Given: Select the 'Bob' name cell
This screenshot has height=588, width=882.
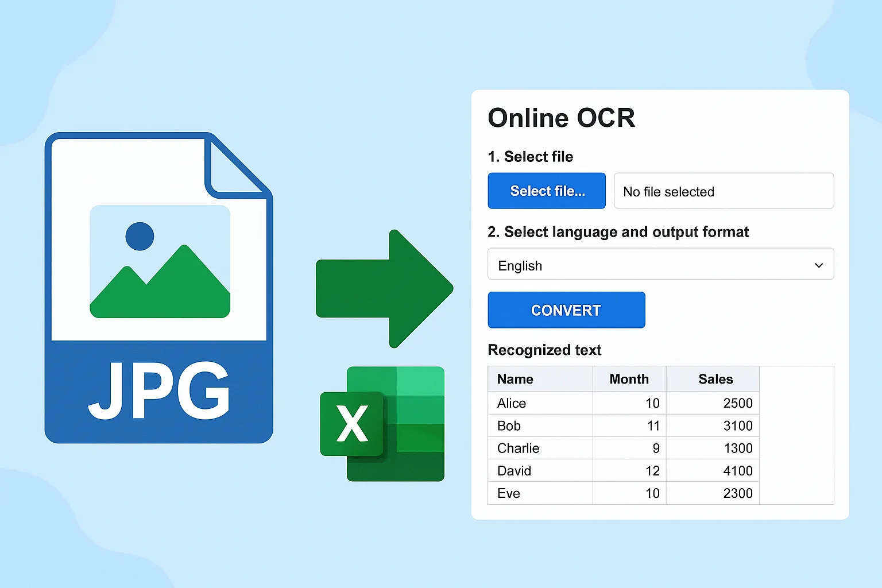Looking at the screenshot, I should tap(540, 425).
